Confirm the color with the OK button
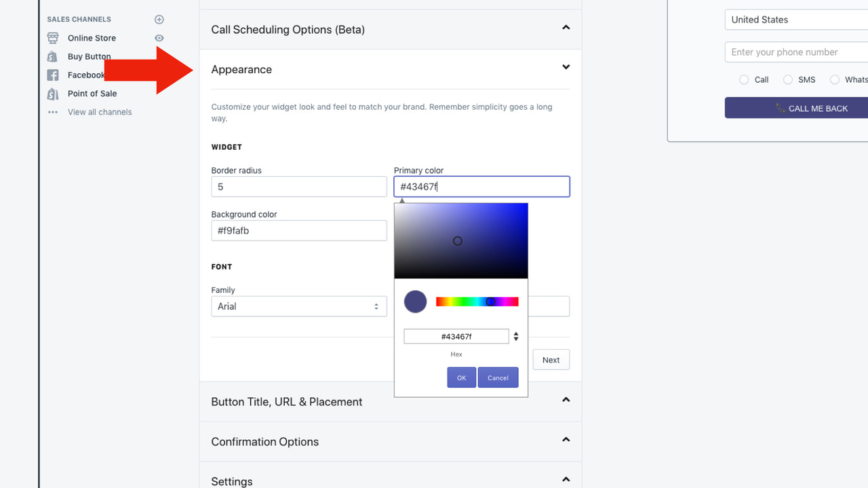 [461, 378]
